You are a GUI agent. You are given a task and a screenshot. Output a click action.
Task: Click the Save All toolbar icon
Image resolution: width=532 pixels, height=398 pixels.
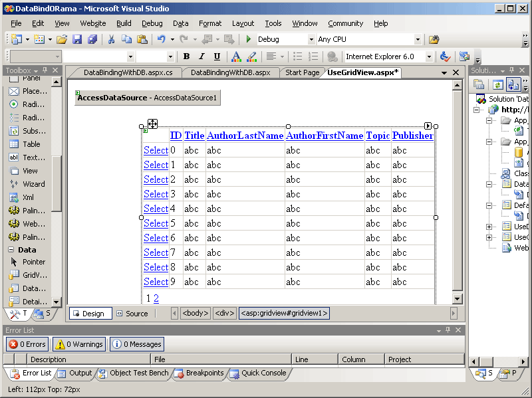tap(92, 40)
